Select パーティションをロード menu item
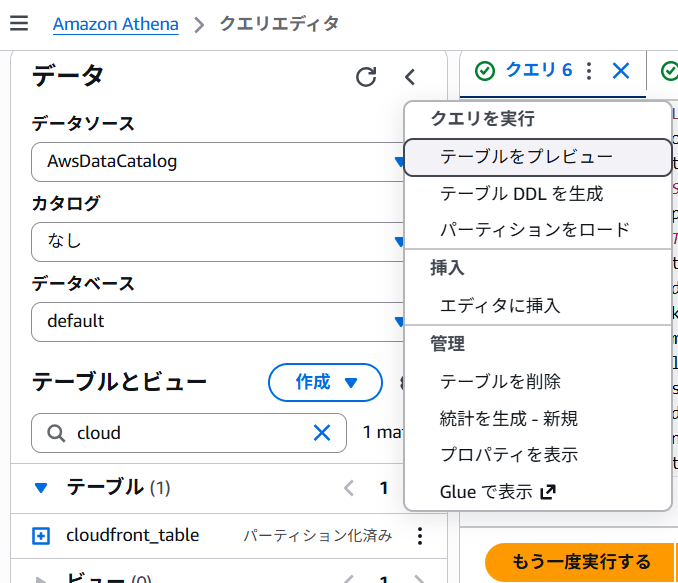The width and height of the screenshot is (678, 583). pos(535,230)
